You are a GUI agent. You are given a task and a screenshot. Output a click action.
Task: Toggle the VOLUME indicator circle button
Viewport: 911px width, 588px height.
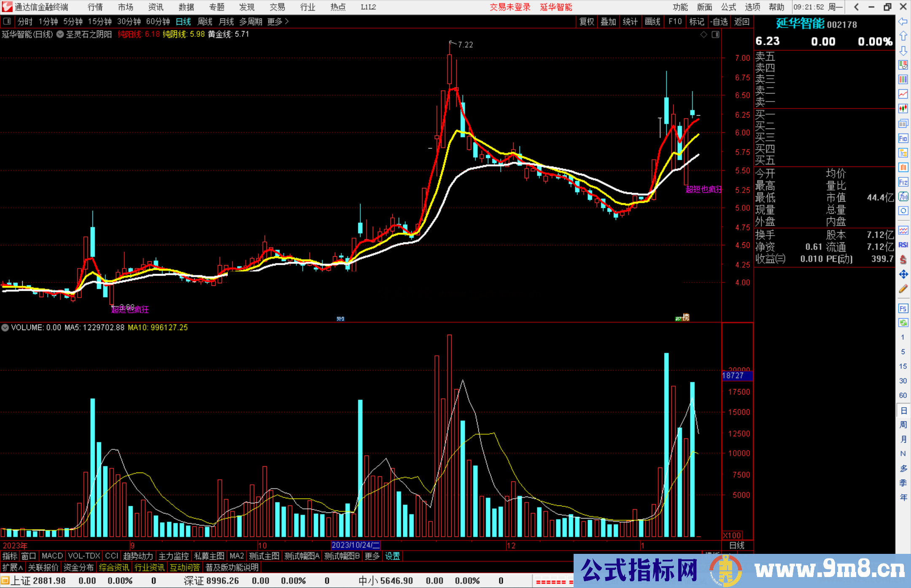click(5, 328)
